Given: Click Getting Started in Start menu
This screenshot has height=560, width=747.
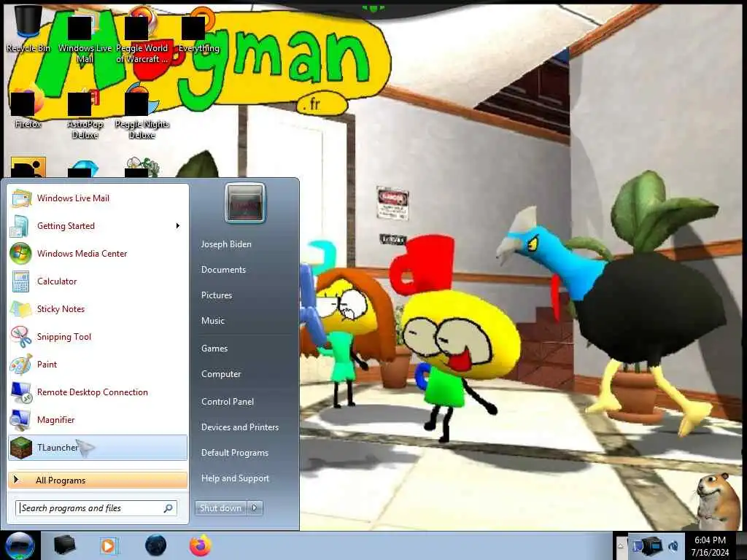Looking at the screenshot, I should coord(98,226).
